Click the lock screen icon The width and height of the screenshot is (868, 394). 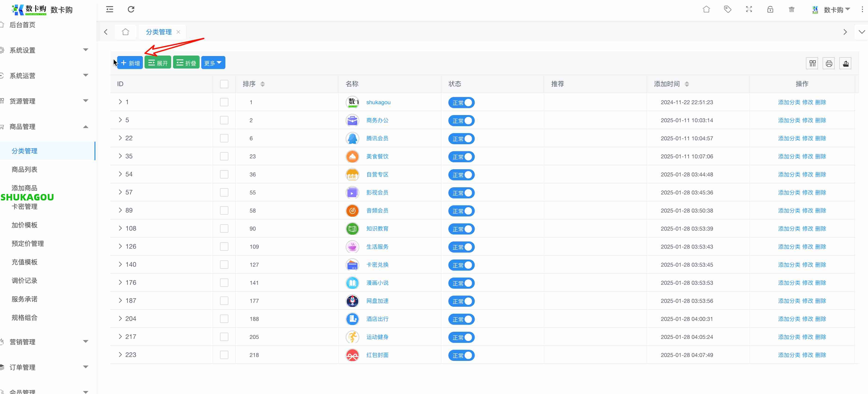coord(770,9)
